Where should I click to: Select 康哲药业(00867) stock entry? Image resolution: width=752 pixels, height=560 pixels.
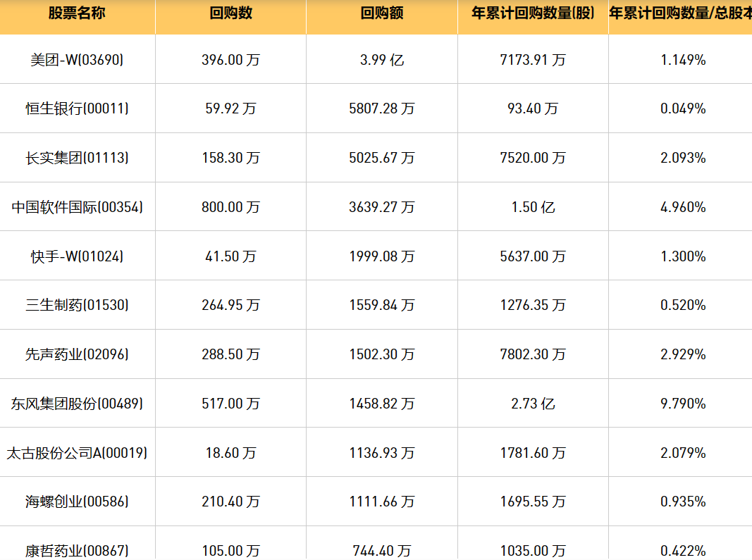77,551
